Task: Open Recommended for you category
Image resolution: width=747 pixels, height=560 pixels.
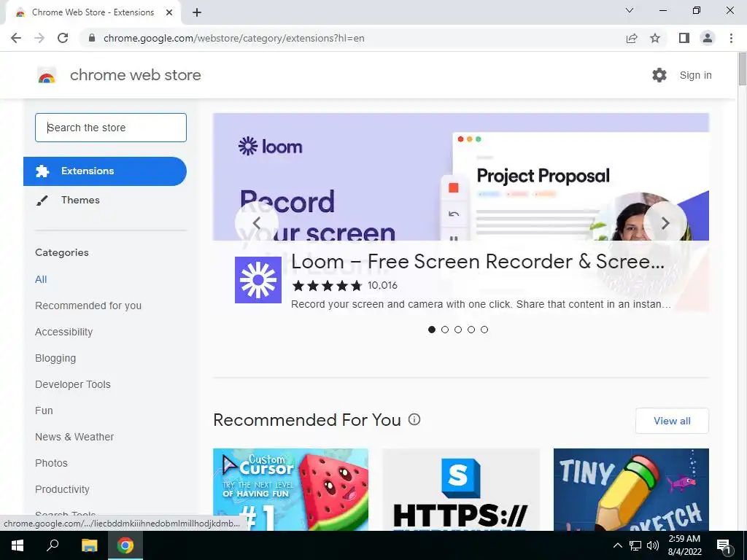Action: tap(88, 306)
